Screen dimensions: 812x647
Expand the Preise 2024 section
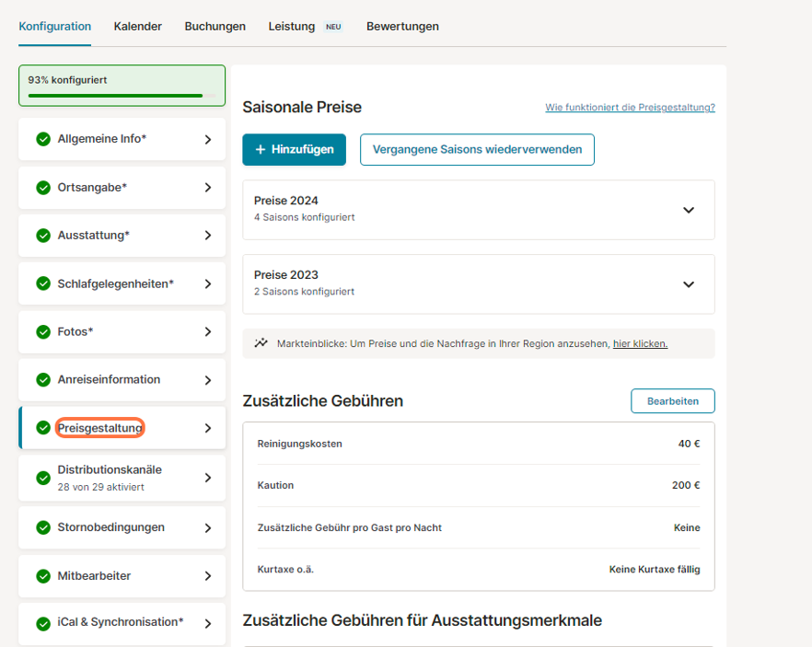(x=688, y=210)
